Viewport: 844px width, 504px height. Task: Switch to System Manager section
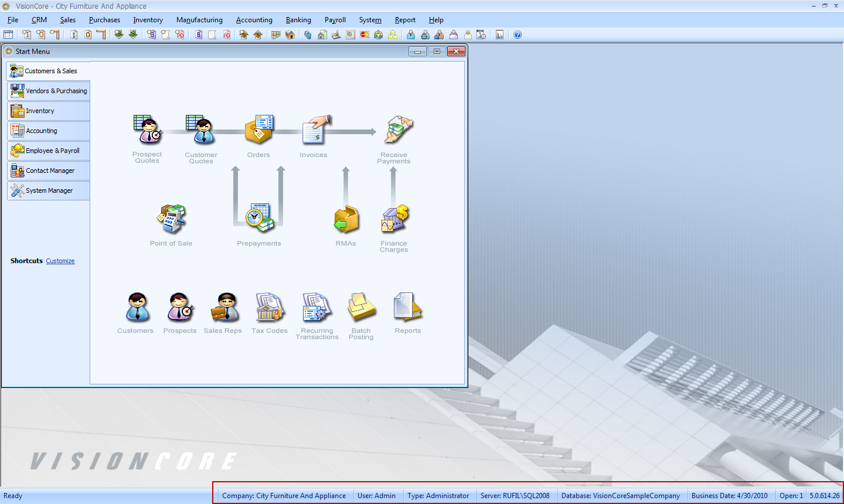(x=49, y=190)
